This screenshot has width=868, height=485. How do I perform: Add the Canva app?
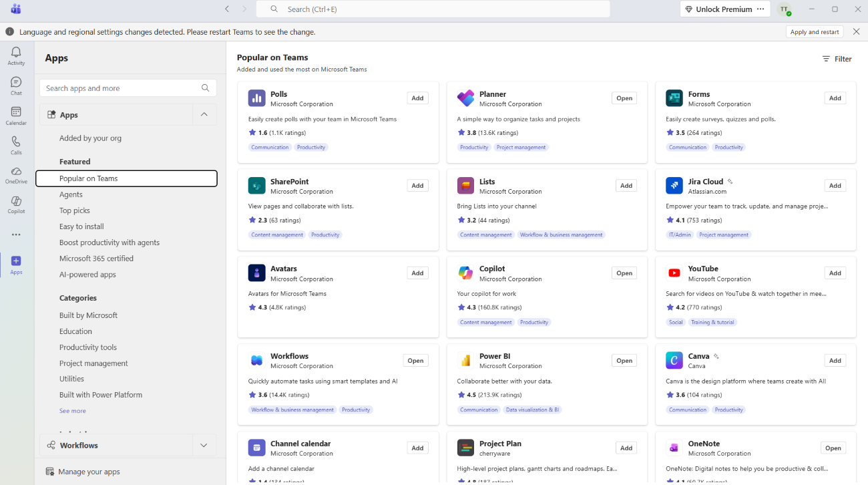click(835, 360)
